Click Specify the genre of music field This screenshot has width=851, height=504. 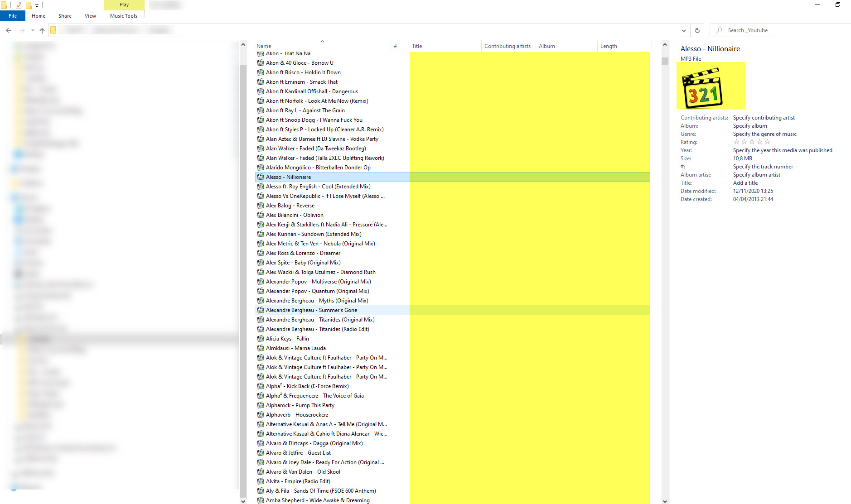[x=764, y=134]
